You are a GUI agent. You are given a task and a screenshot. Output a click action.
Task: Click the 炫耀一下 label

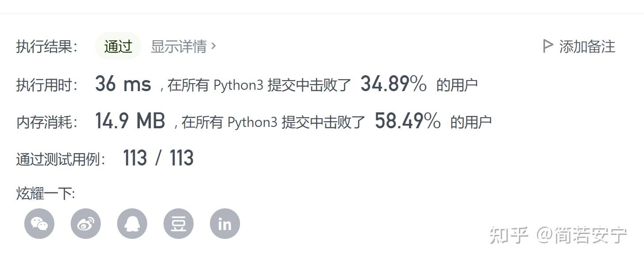point(46,193)
